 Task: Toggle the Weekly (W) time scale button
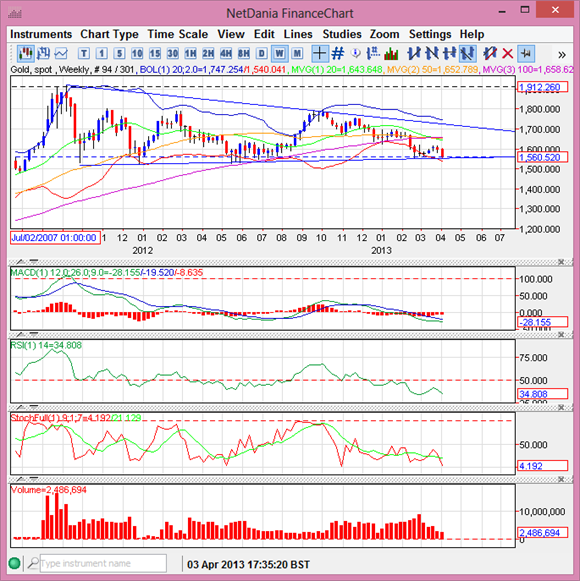pyautogui.click(x=279, y=54)
